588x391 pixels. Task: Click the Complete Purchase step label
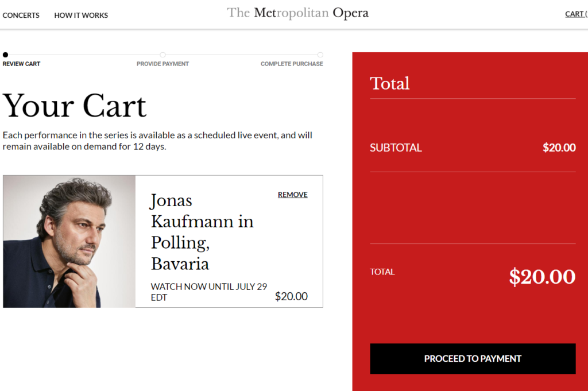292,64
